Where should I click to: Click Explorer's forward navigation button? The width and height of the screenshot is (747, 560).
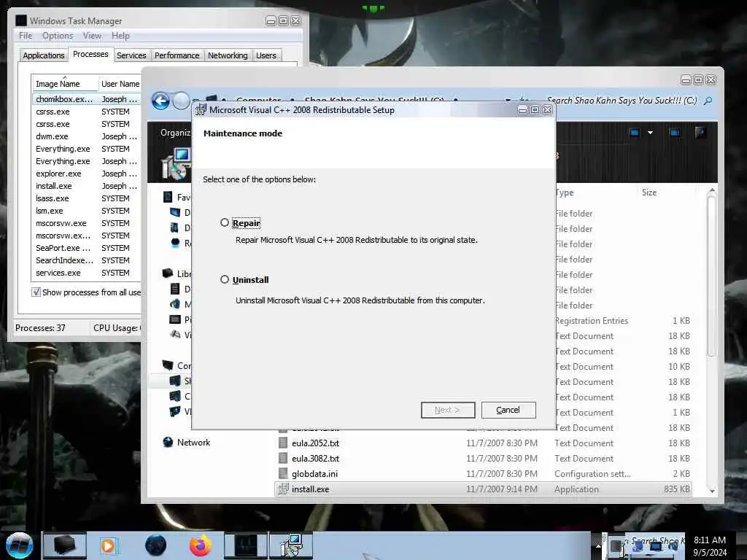[181, 101]
